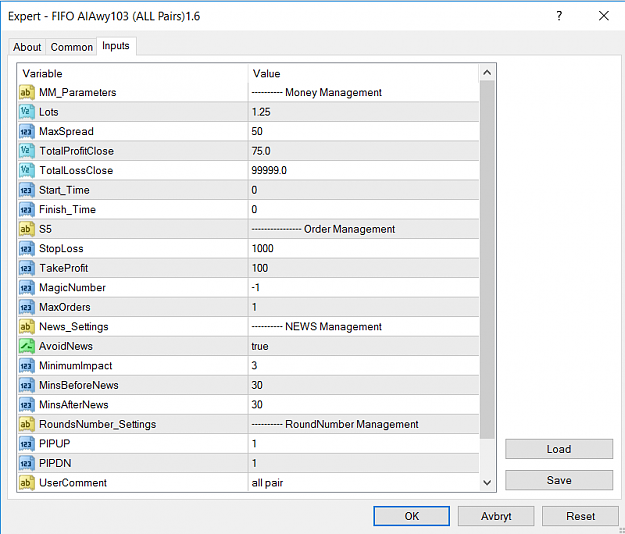Click the double-type icon beside TotalProfitClose
Viewport: 625px width, 534px height.
coord(26,151)
